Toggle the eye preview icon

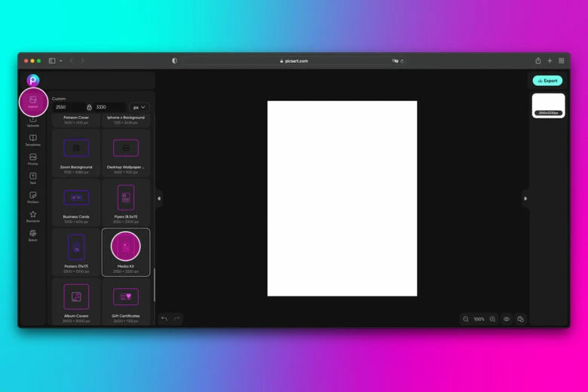click(507, 319)
